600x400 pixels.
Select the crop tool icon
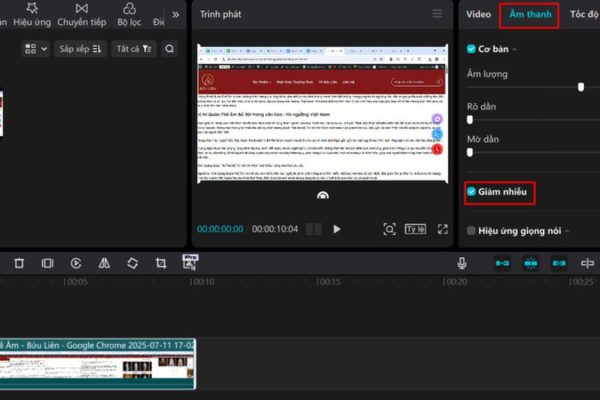point(160,263)
